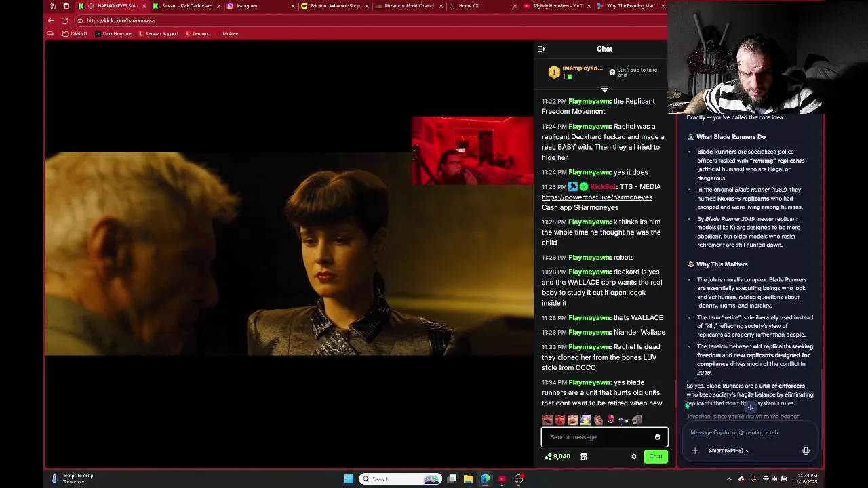The image size is (868, 488).
Task: Open File Explorer from taskbar
Action: pyautogui.click(x=469, y=479)
